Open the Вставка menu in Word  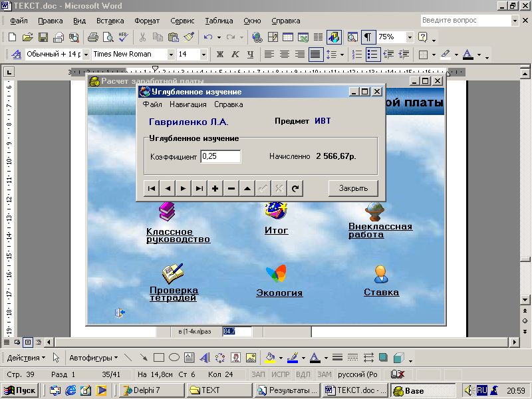tap(110, 21)
